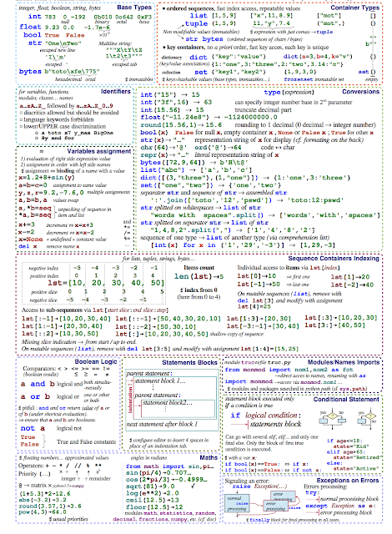The width and height of the screenshot is (392, 534).
Task: Click the lst[0]→10 example
Action: [x=257, y=276]
